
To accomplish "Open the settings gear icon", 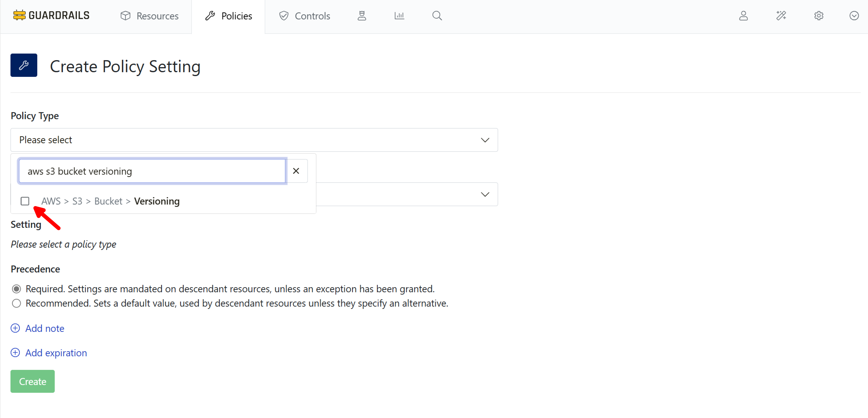I will pyautogui.click(x=819, y=16).
